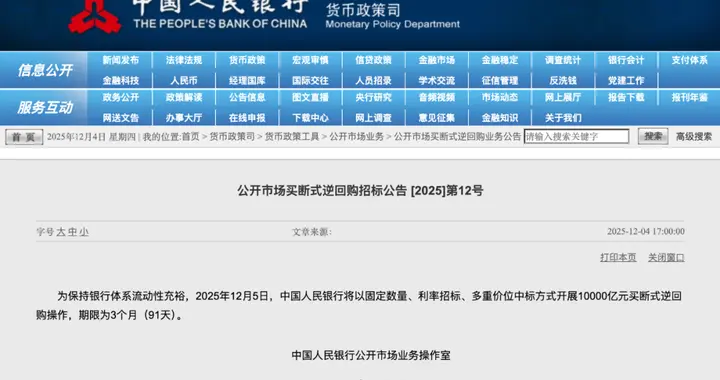This screenshot has width=720, height=380.
Task: Go to 货币政策 in the navigation bar
Action: click(247, 60)
